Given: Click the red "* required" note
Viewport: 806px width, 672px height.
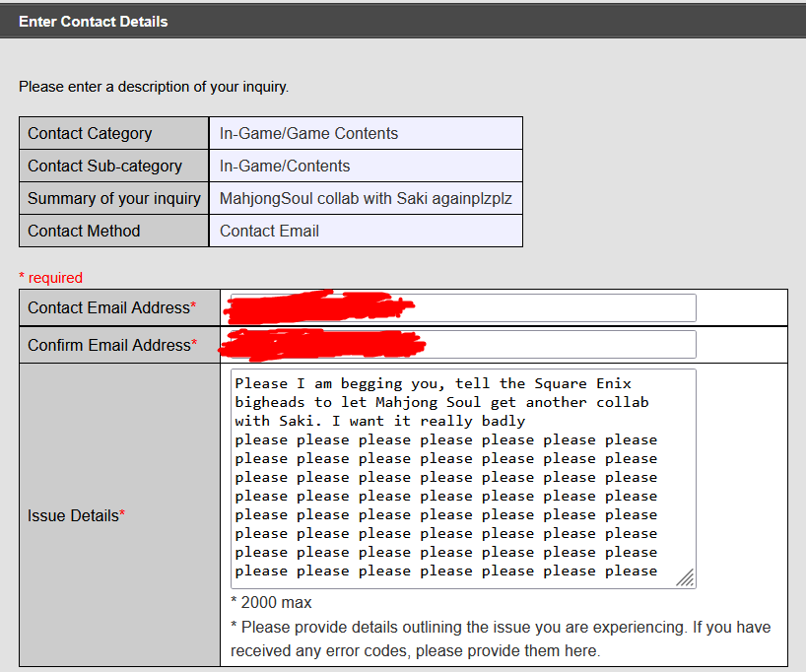Looking at the screenshot, I should (51, 278).
